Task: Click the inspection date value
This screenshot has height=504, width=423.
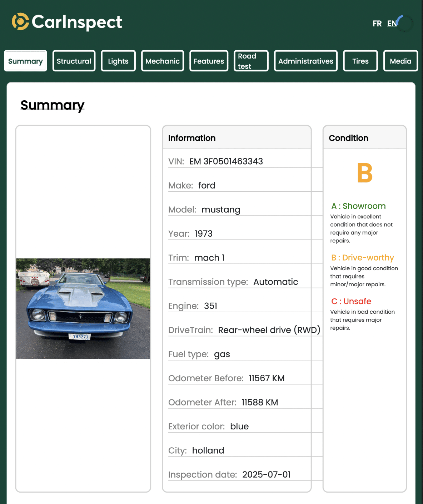Action: tap(266, 474)
